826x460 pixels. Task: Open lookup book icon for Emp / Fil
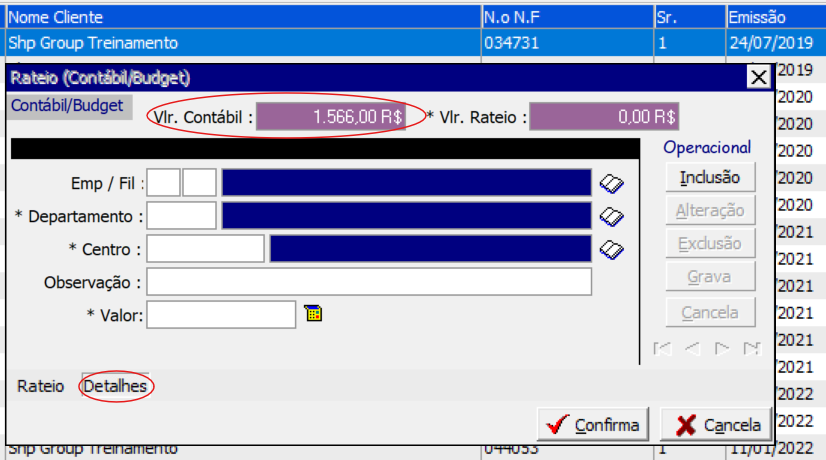611,183
